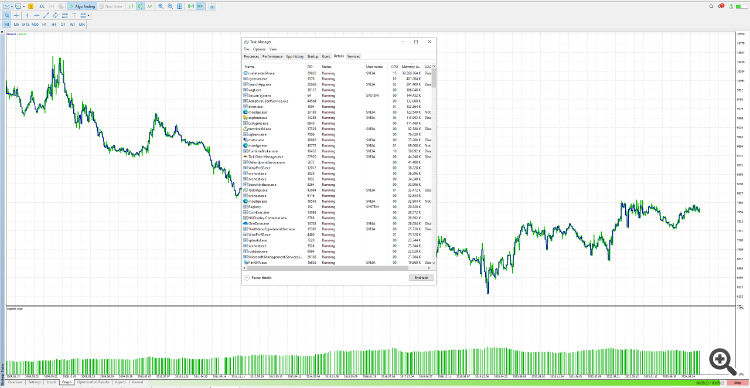This screenshot has width=750, height=388.
Task: Sort Task Manager by PID column
Action: pos(313,67)
